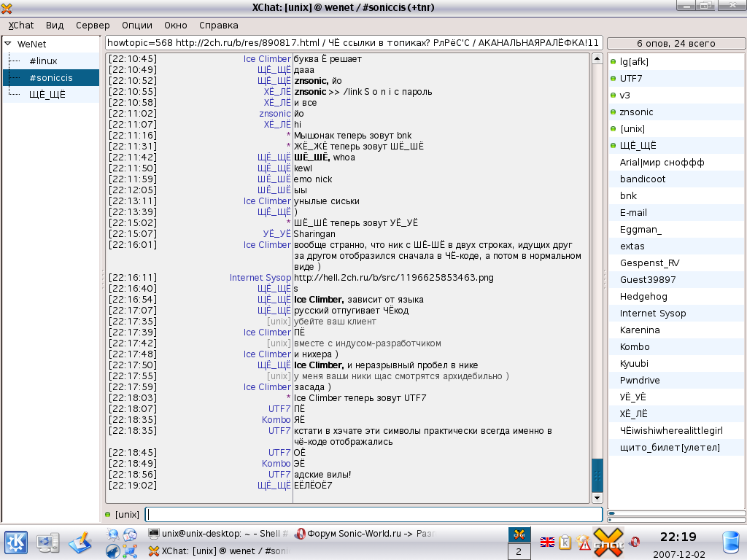This screenshot has width=747, height=560.
Task: Click the clock showing 22:19
Action: 678,537
